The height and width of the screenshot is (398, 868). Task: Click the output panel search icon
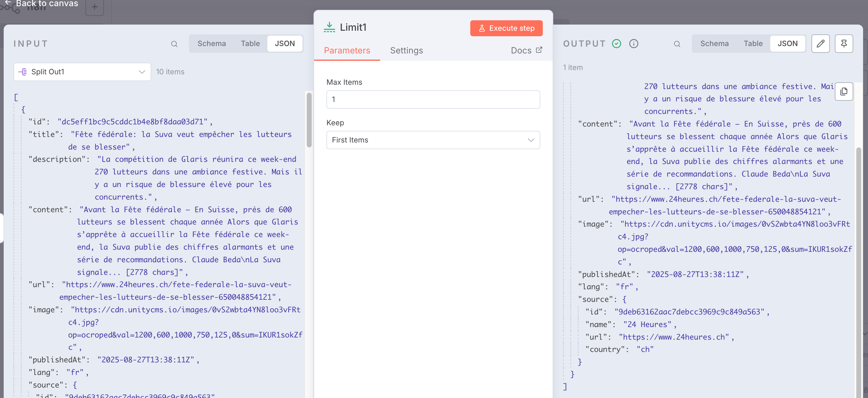pyautogui.click(x=677, y=44)
